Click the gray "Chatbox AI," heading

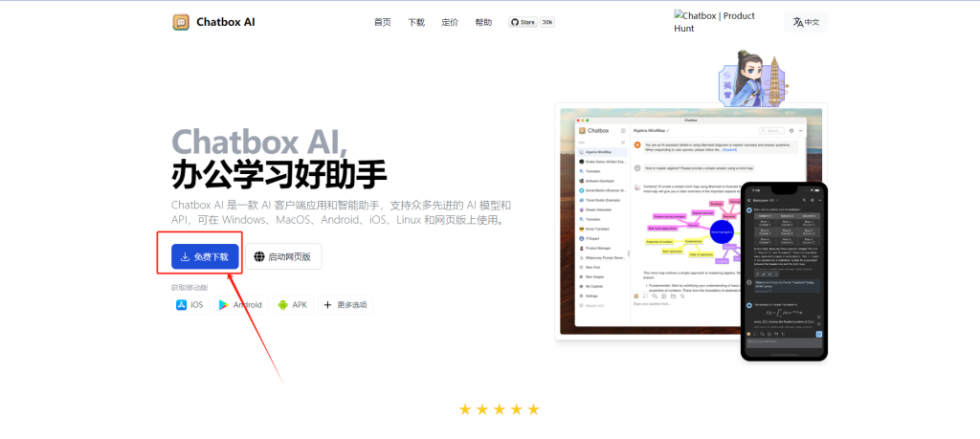click(258, 143)
